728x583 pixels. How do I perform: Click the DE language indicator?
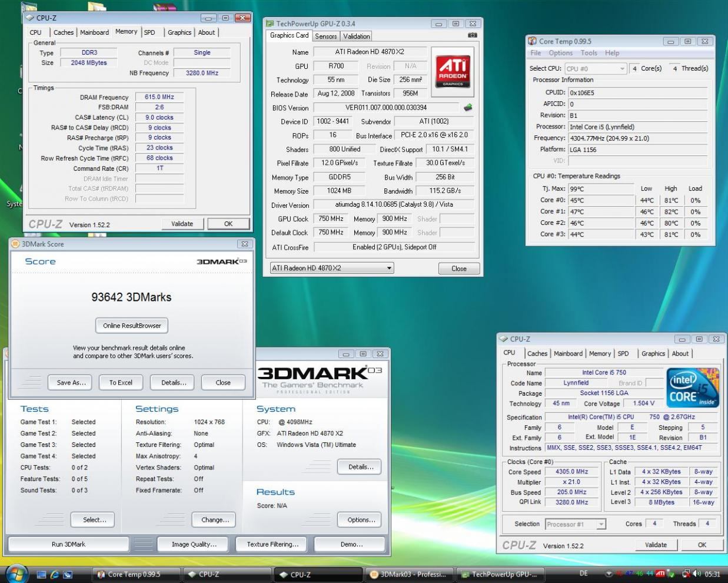click(x=583, y=574)
